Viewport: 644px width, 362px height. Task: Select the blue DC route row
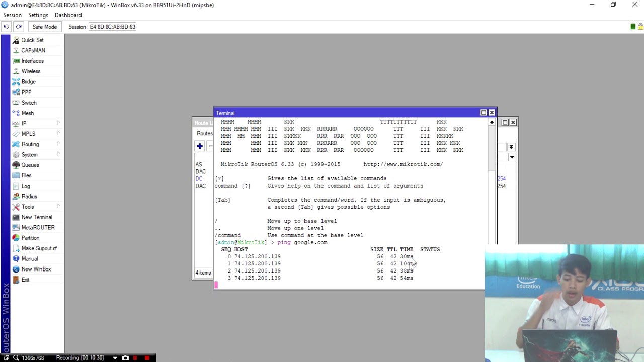click(199, 178)
